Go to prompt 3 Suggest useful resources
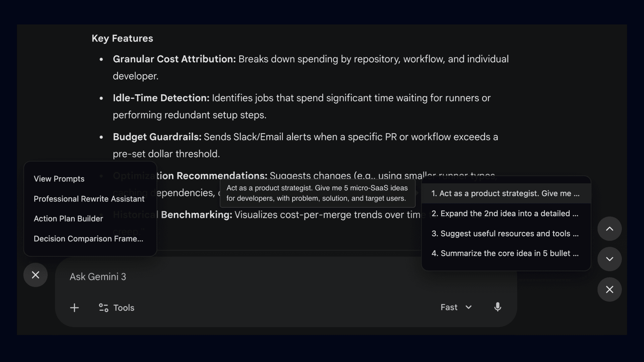 pos(505,234)
